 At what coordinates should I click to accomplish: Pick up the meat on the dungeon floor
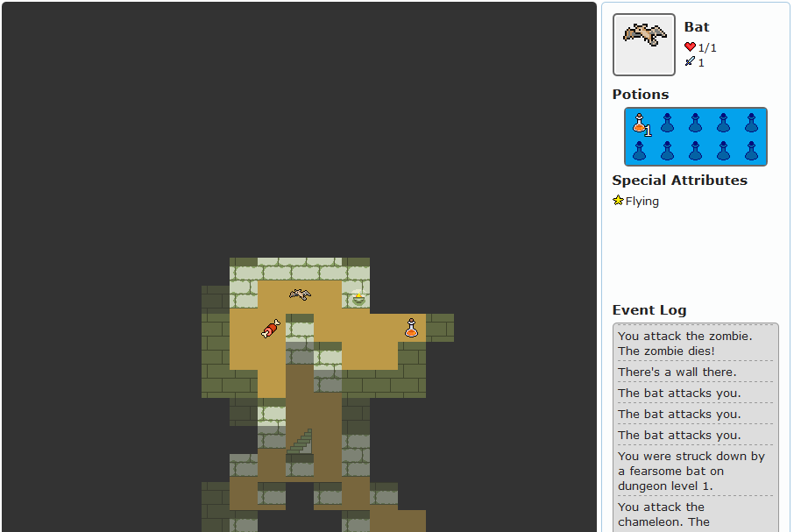coord(271,329)
